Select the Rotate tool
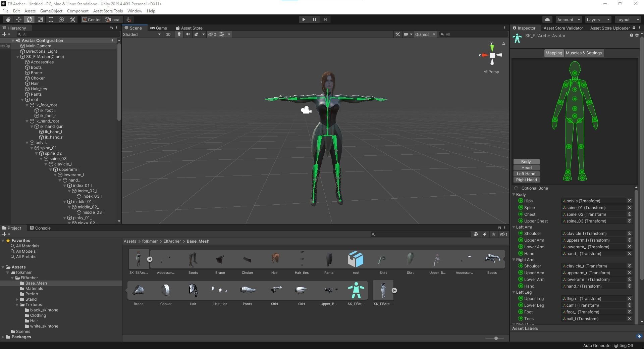644x349 pixels. (x=29, y=19)
